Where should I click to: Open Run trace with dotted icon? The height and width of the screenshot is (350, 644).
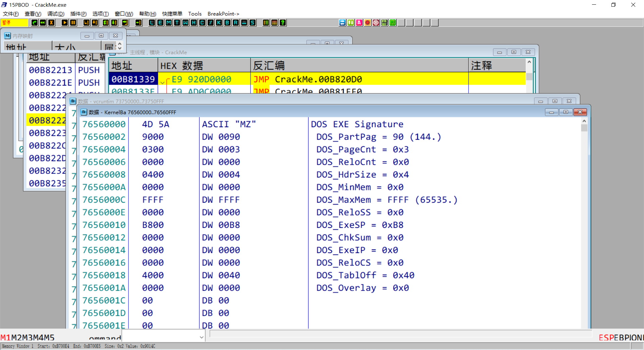click(x=244, y=22)
